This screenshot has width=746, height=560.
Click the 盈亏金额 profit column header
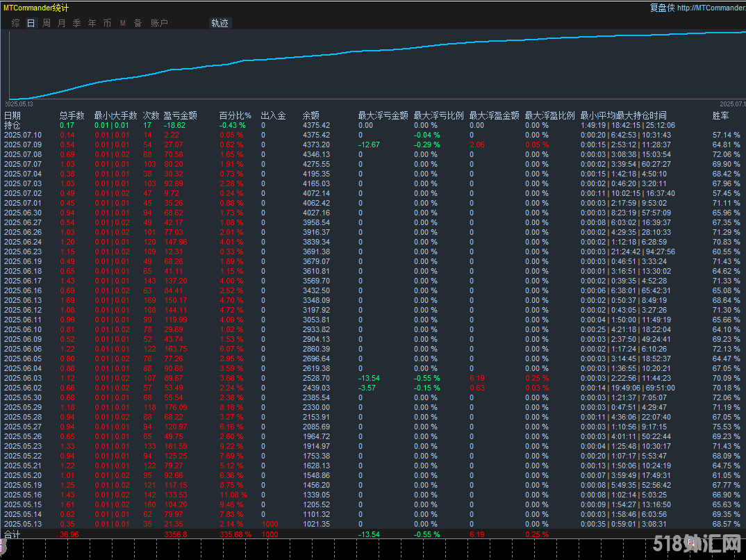click(x=180, y=115)
